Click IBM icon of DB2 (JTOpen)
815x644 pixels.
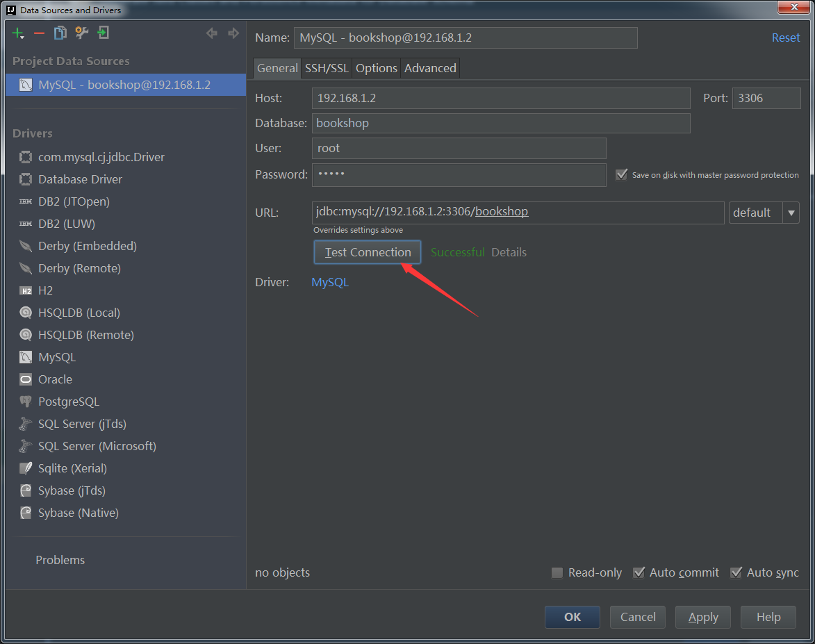point(26,201)
